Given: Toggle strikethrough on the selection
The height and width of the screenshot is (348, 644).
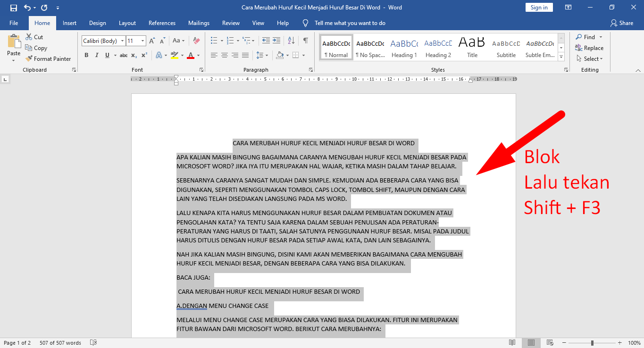Looking at the screenshot, I should (x=124, y=55).
